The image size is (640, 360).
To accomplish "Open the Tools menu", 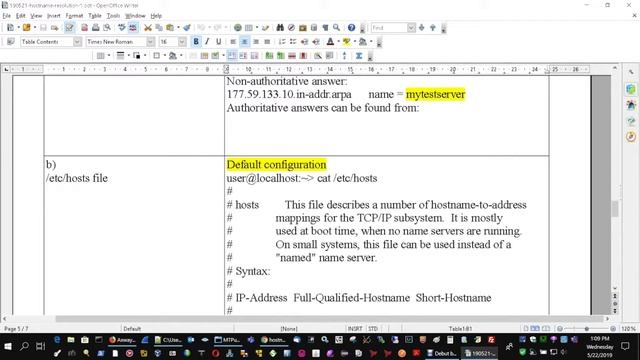I will 113,16.
